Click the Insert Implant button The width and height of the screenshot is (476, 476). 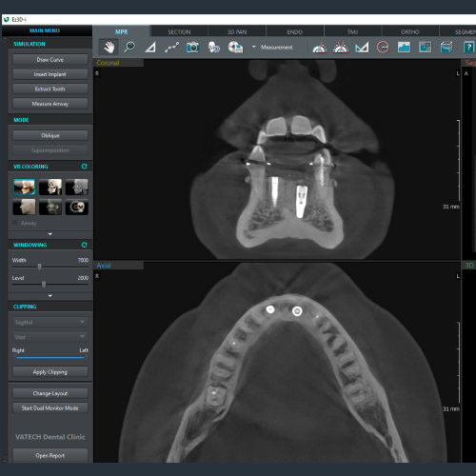[50, 74]
